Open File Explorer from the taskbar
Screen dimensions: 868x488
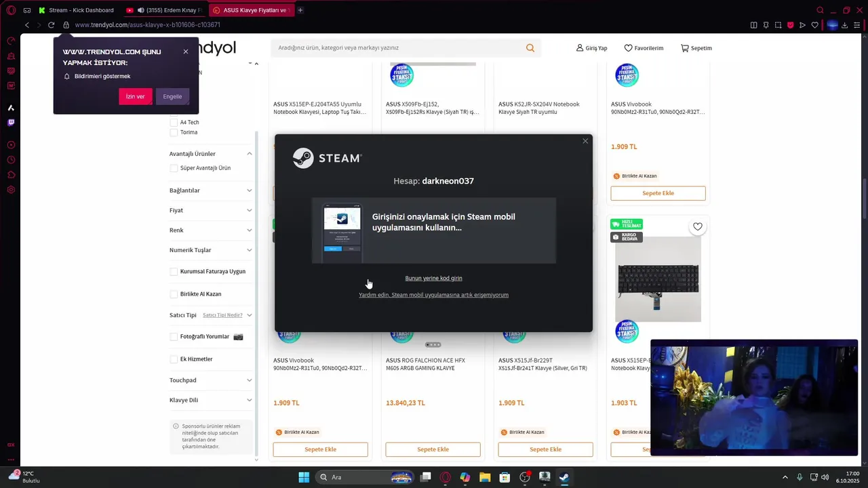tap(485, 477)
